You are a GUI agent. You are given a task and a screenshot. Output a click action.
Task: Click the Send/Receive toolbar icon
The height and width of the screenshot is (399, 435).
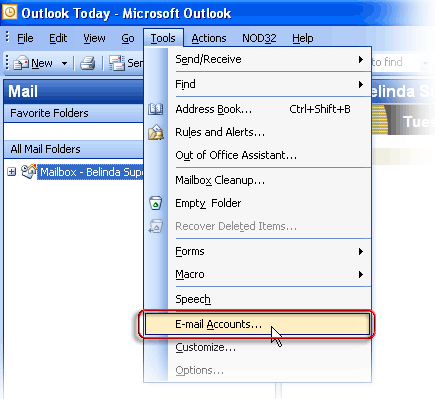pos(117,63)
